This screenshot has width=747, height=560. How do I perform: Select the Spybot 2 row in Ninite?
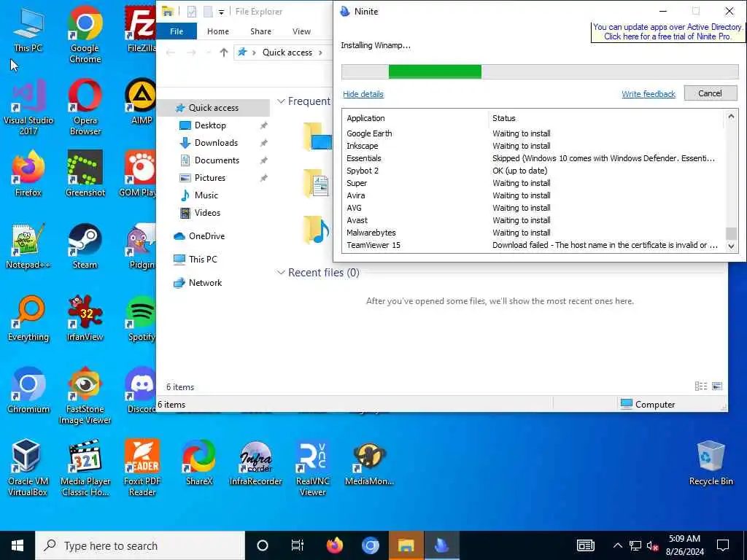(532, 171)
